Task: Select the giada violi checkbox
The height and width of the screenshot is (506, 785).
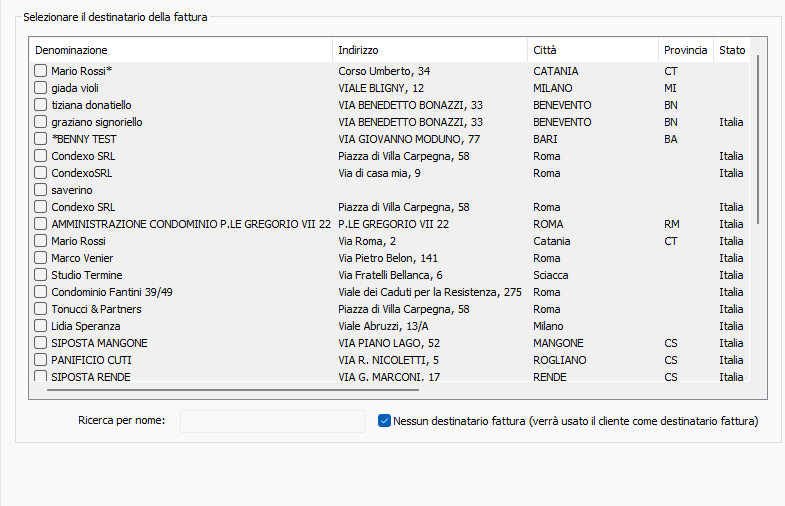Action: 41,88
